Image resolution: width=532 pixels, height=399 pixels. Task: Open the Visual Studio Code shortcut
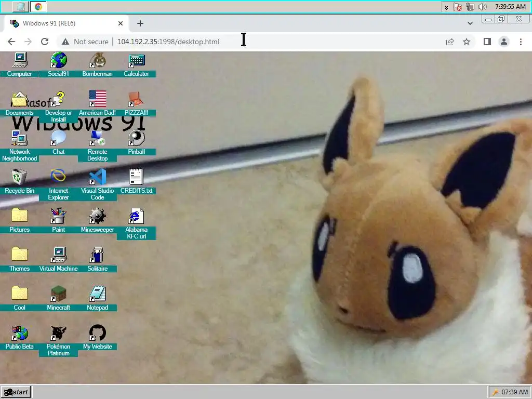click(x=97, y=184)
